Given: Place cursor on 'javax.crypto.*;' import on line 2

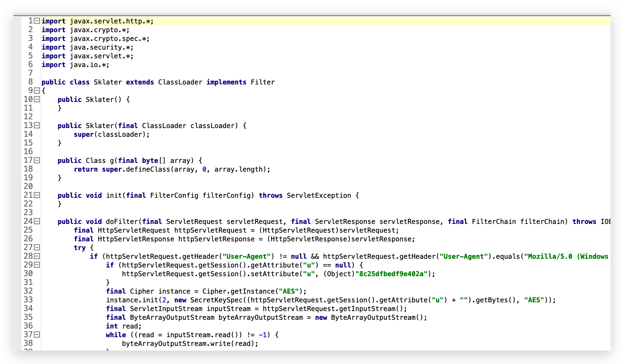Looking at the screenshot, I should coord(100,30).
